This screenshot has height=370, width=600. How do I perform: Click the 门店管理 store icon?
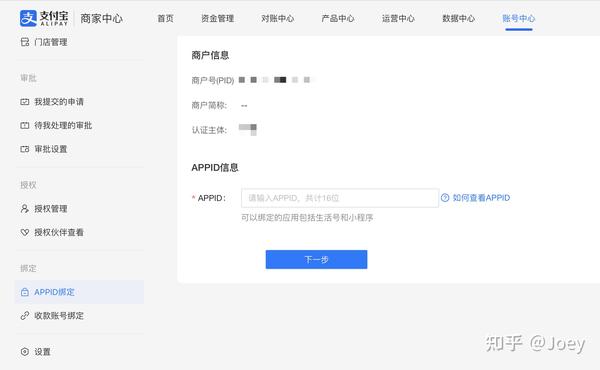click(25, 42)
